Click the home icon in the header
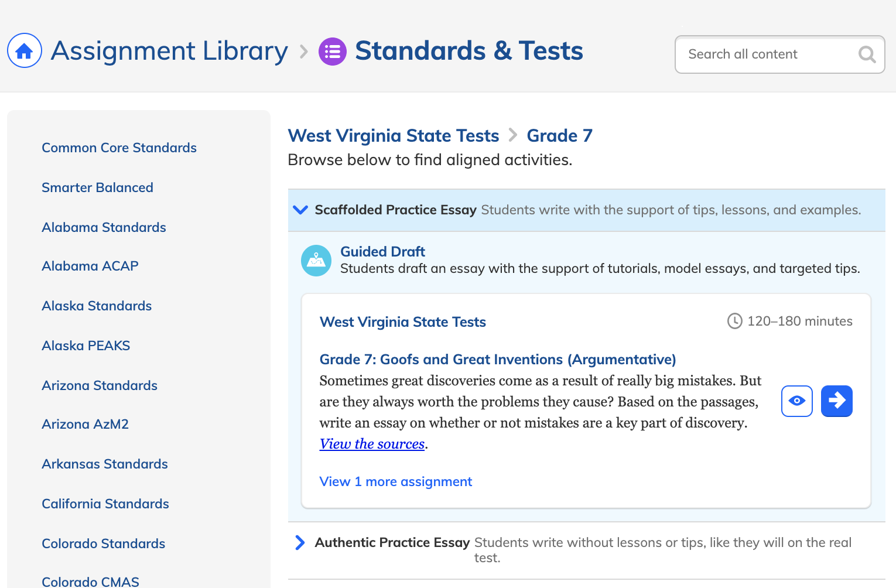The height and width of the screenshot is (588, 896). 25,50
